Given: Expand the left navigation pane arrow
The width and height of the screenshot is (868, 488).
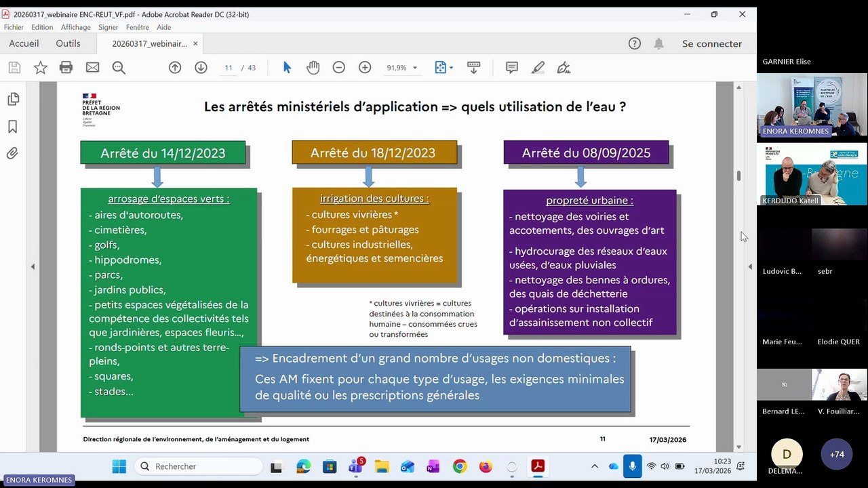Looking at the screenshot, I should pos(33,267).
